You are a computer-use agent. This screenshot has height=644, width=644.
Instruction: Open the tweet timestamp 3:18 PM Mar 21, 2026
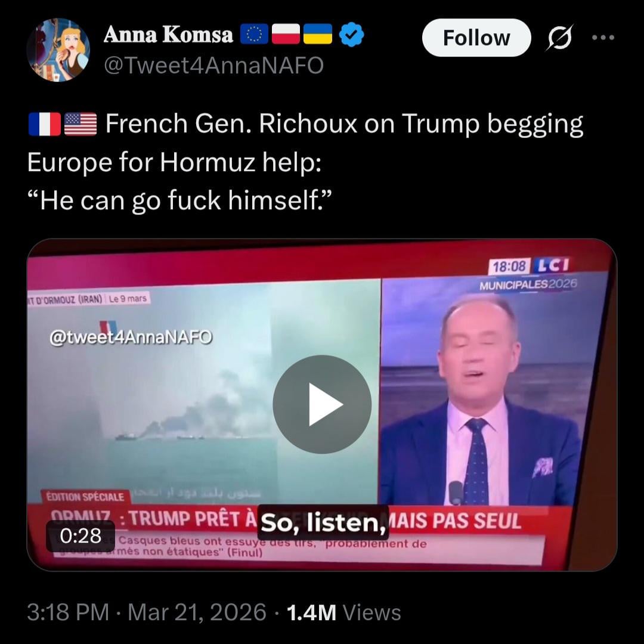tap(147, 612)
